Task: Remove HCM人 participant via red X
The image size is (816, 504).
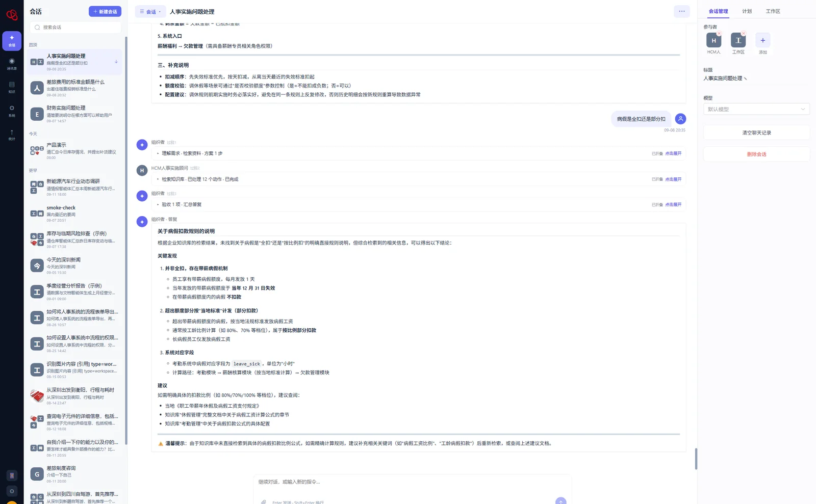Action: coord(719,34)
